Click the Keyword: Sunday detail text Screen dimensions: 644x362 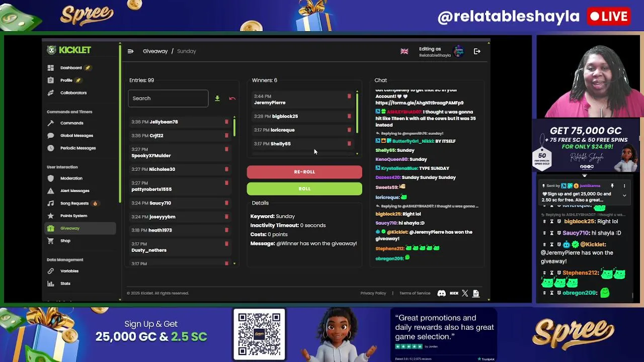[x=273, y=216]
